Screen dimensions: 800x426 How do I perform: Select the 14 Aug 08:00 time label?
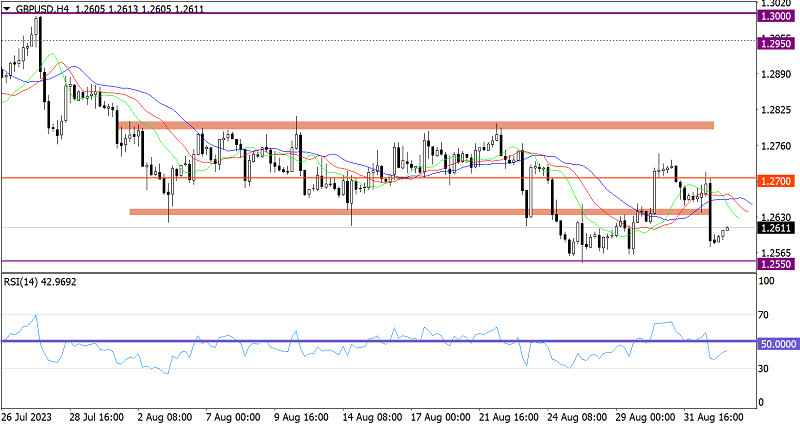371,417
